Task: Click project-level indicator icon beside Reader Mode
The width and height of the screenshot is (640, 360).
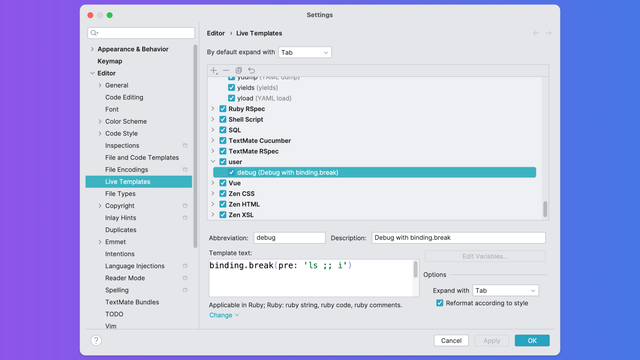Action: [x=185, y=278]
